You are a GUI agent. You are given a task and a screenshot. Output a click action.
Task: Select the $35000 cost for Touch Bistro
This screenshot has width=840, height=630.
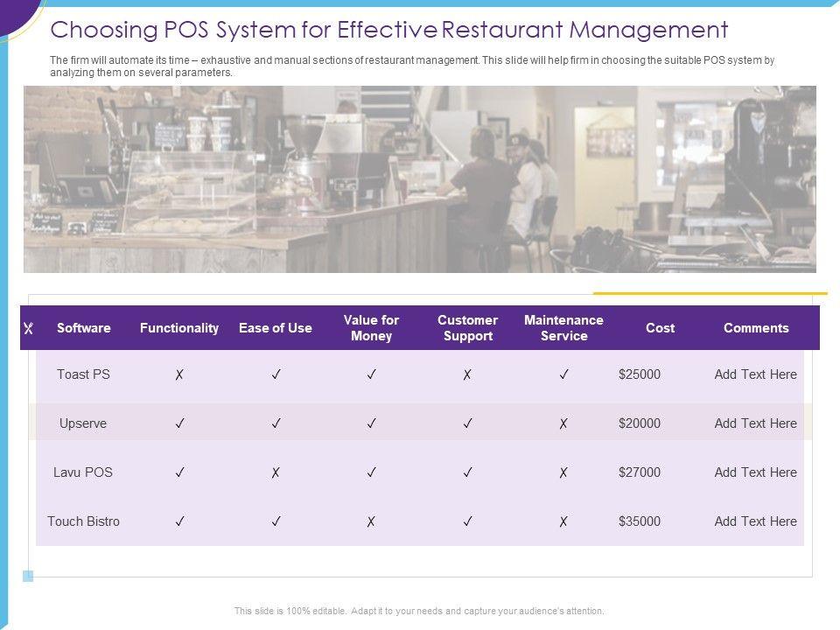pyautogui.click(x=640, y=521)
